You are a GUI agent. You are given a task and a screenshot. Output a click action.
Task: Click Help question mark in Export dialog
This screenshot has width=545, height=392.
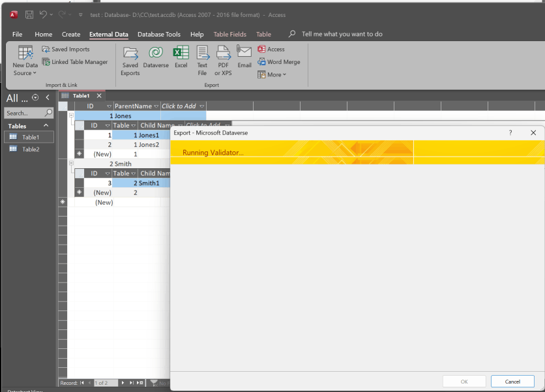(x=510, y=132)
